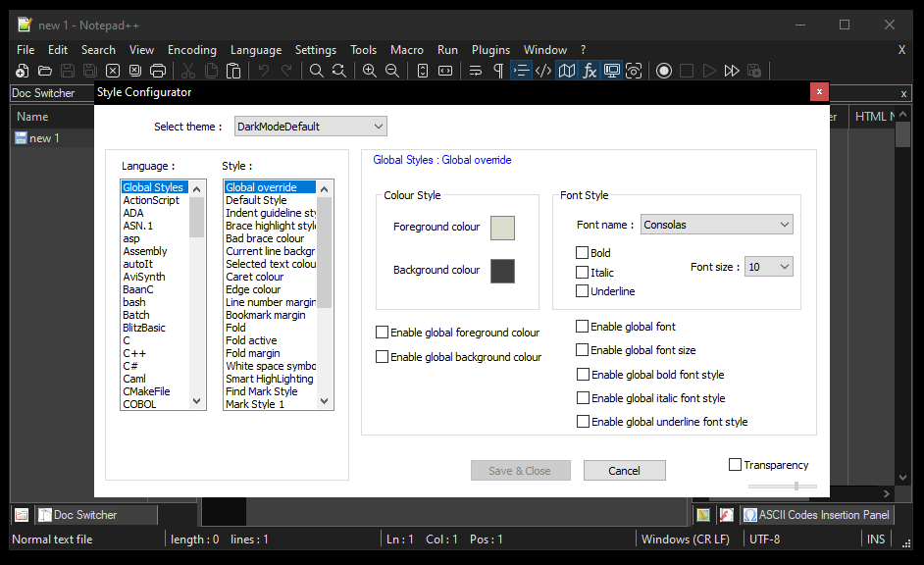Open the Settings menu
This screenshot has width=924, height=565.
click(x=316, y=49)
